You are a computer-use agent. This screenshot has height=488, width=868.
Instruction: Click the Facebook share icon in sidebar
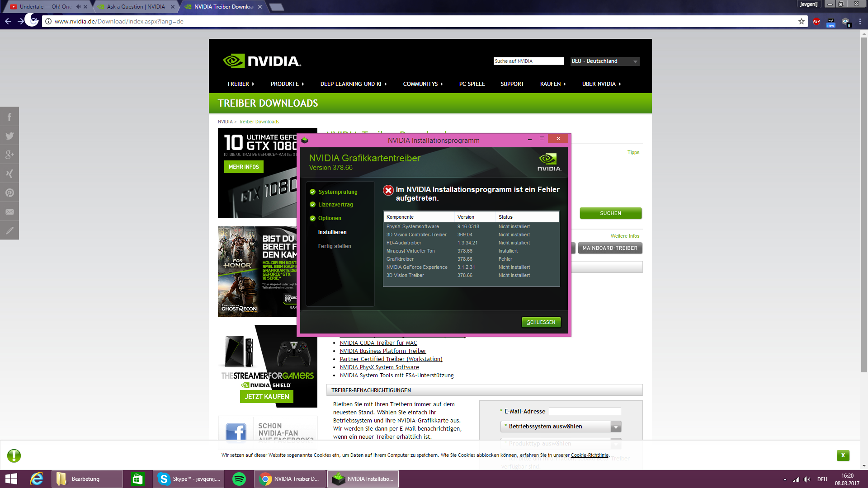(x=9, y=117)
